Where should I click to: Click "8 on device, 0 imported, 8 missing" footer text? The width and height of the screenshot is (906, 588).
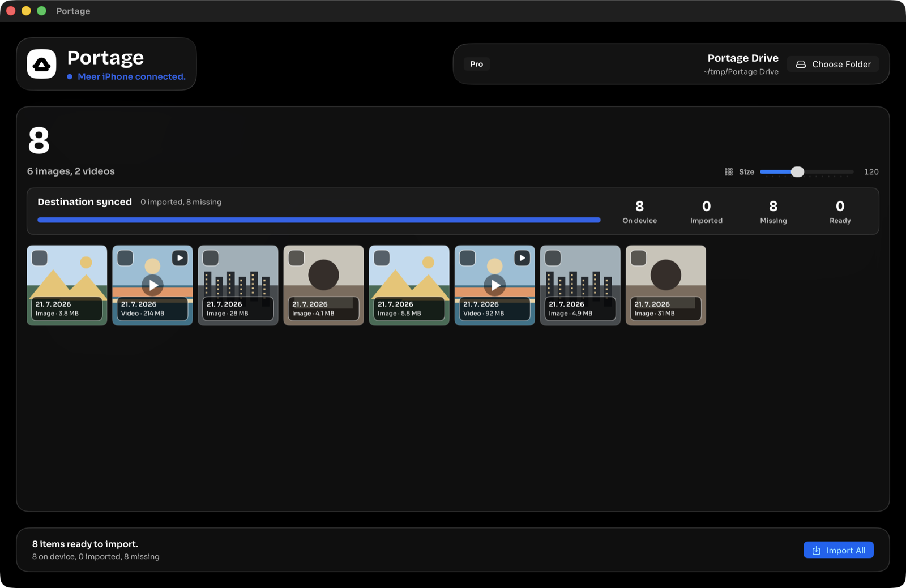(x=96, y=557)
